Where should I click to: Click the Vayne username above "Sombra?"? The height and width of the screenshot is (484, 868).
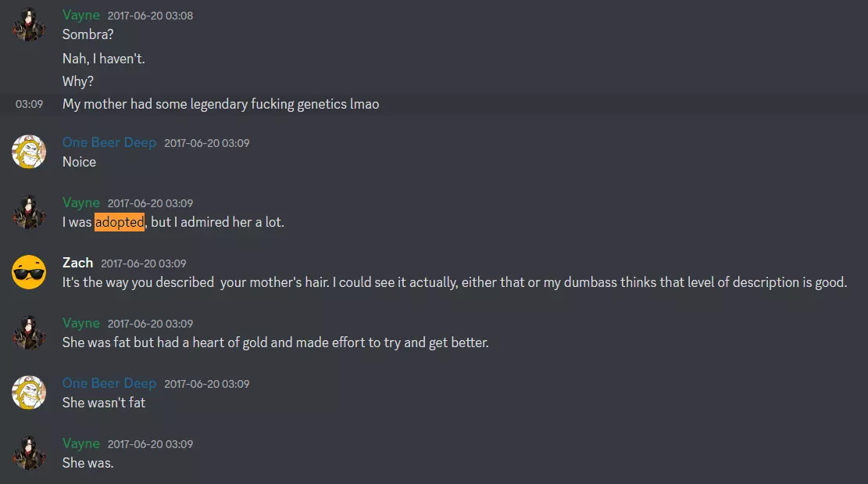[81, 15]
